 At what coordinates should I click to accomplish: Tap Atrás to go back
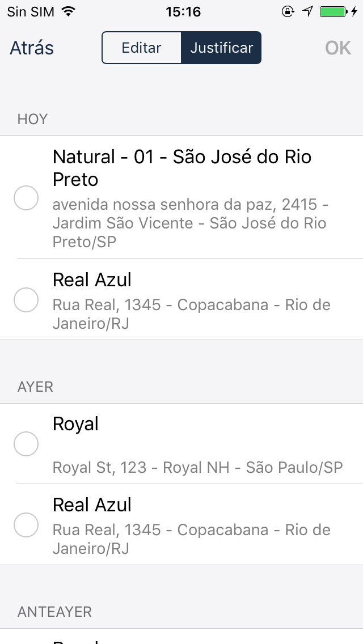point(31,48)
